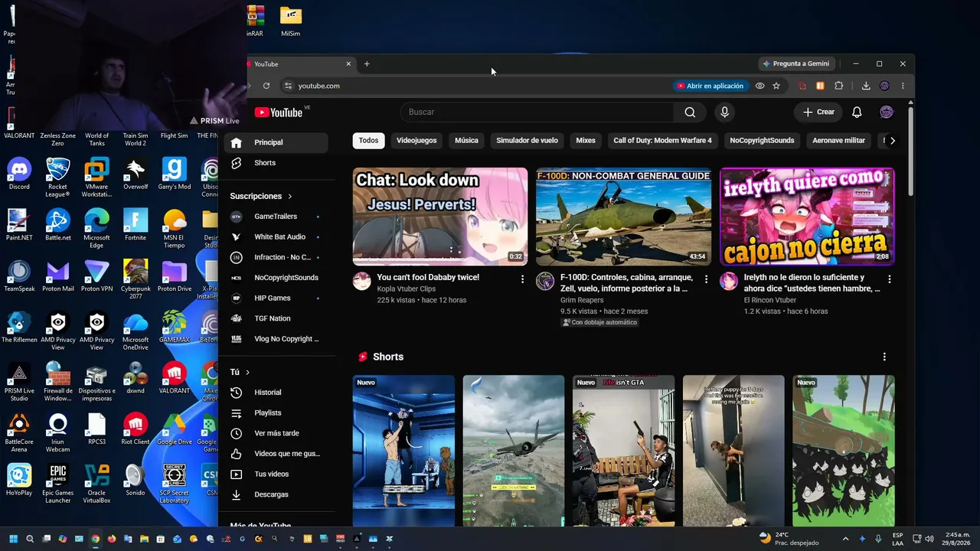This screenshot has width=980, height=551.
Task: Play the F-100D Non-Combat General Guide thumbnail
Action: click(x=623, y=217)
